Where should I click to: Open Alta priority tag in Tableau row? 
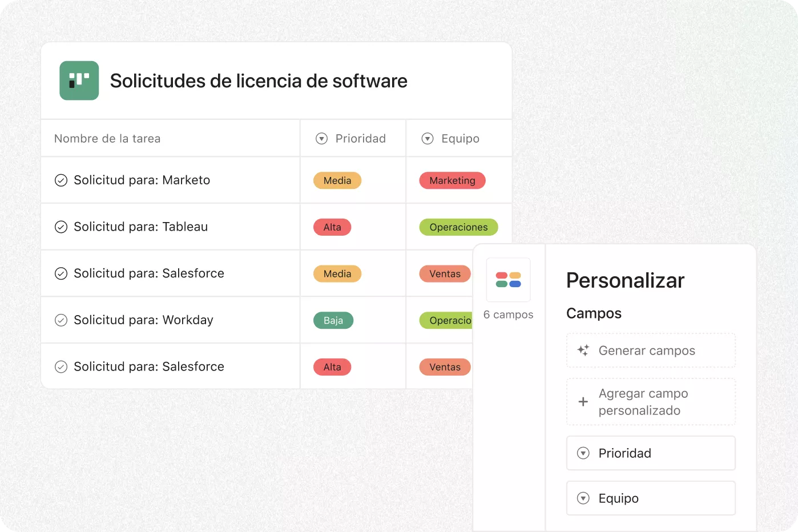[x=332, y=227]
